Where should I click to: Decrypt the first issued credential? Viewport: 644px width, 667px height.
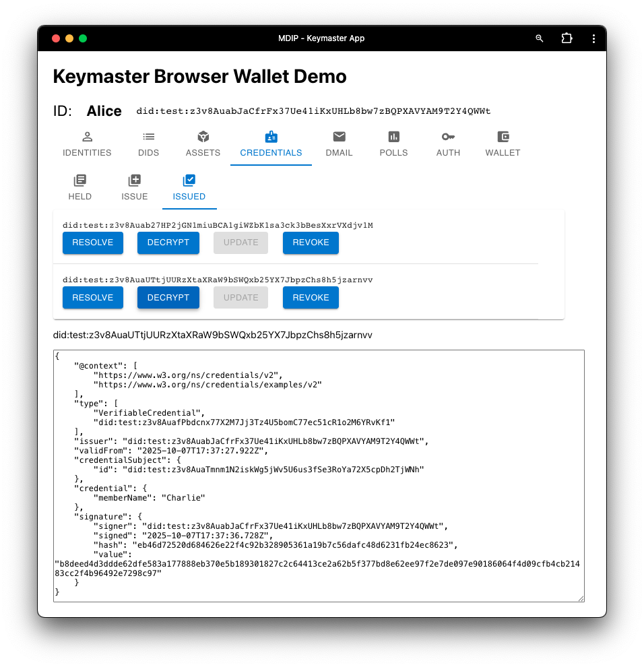(168, 243)
